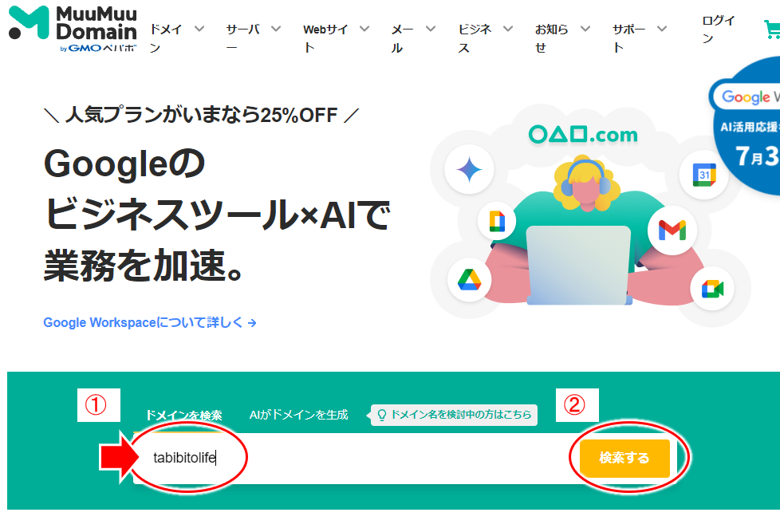
Task: Expand the メール menu chevron
Action: tap(431, 29)
